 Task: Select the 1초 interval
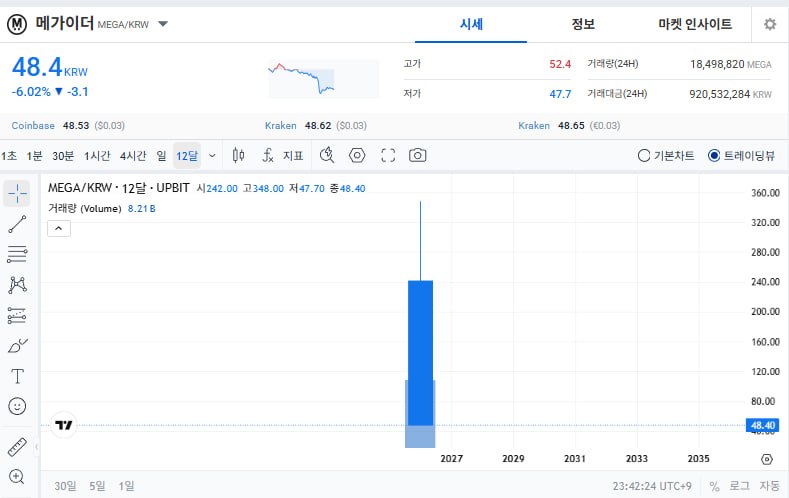pyautogui.click(x=9, y=155)
